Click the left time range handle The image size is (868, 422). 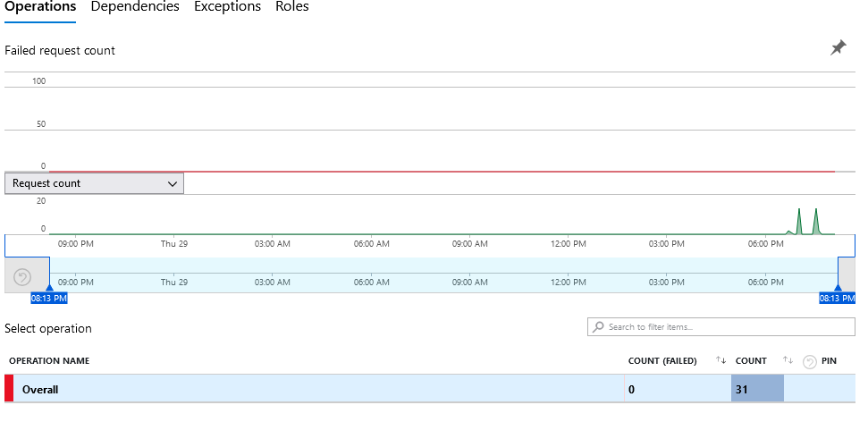point(49,289)
